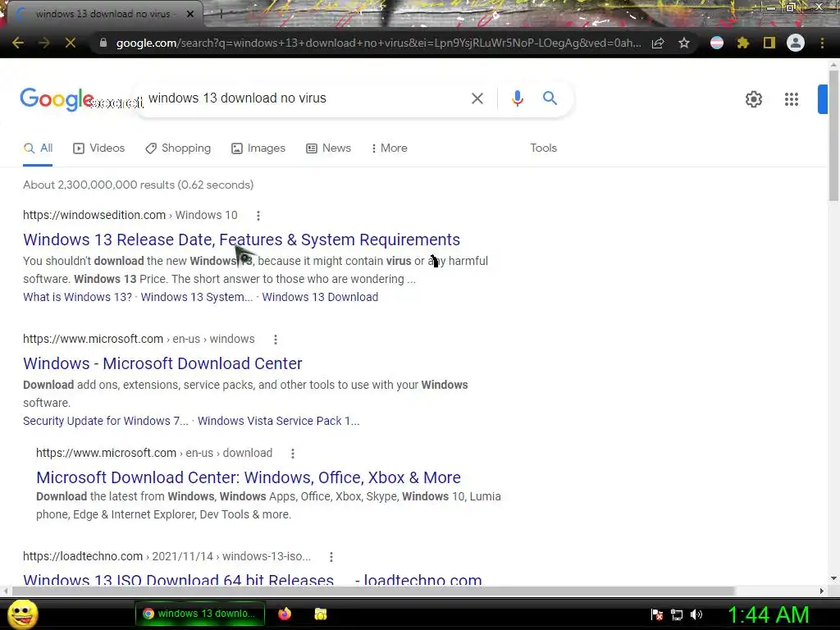Screen dimensions: 840x630
Task: Open Security Update for Windows 7 sitelink
Action: pyautogui.click(x=106, y=421)
